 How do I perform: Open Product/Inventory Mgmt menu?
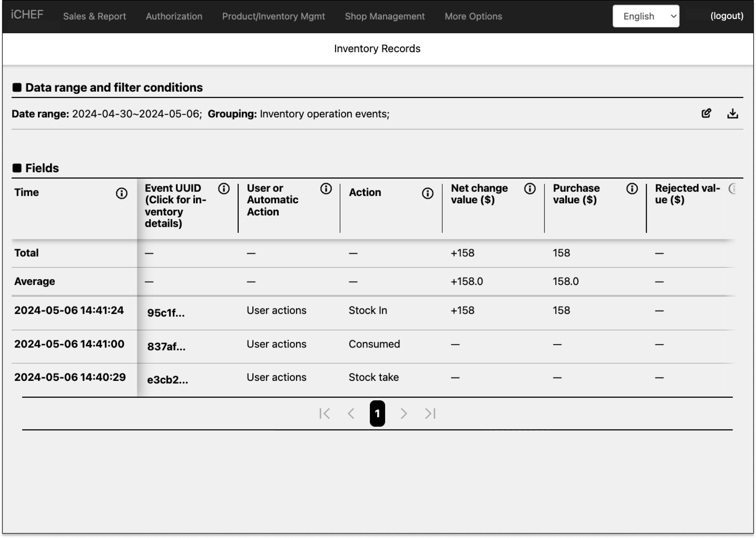pyautogui.click(x=273, y=16)
